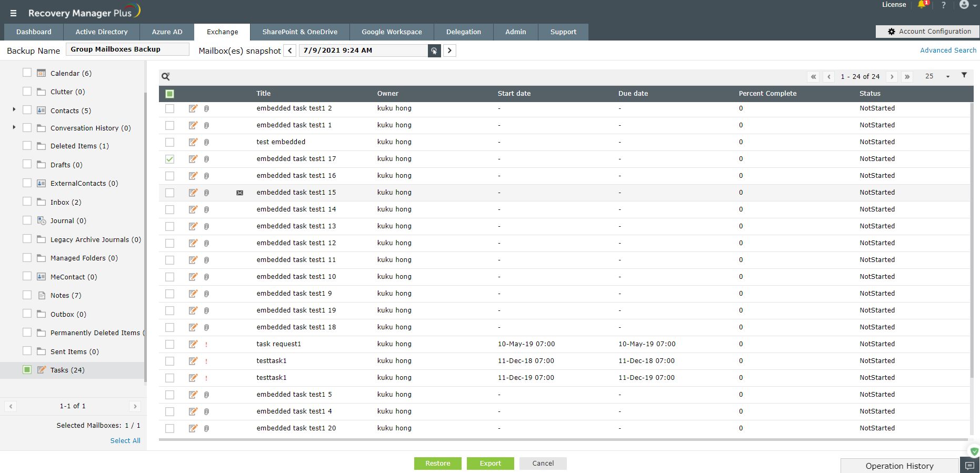Image resolution: width=980 pixels, height=473 pixels.
Task: Open the Advanced Search link
Action: click(x=948, y=51)
